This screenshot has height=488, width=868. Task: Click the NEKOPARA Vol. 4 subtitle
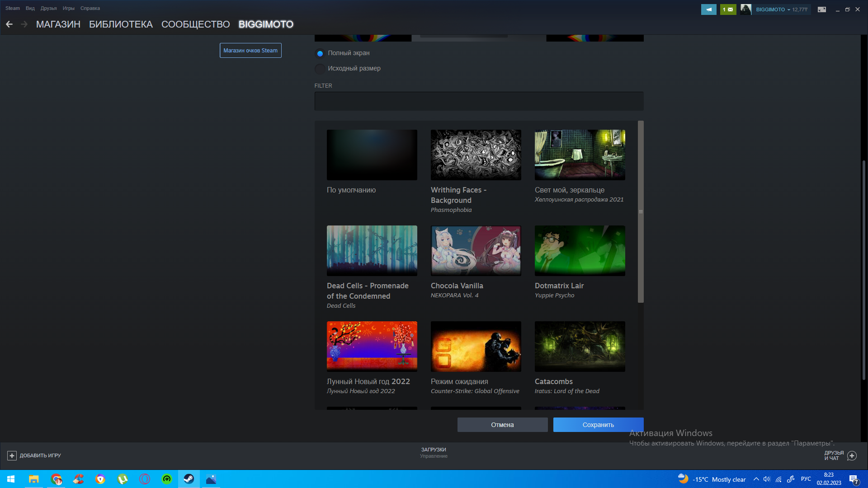point(454,296)
